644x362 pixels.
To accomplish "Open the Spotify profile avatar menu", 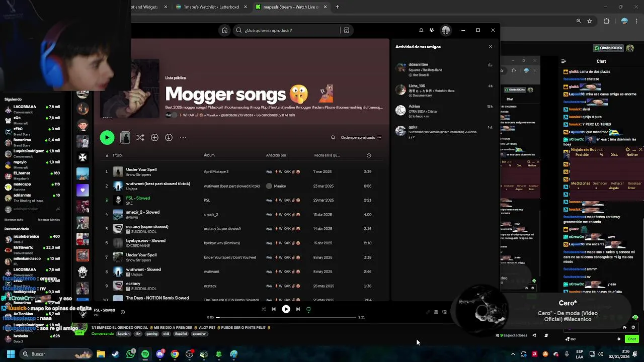I will tap(446, 30).
